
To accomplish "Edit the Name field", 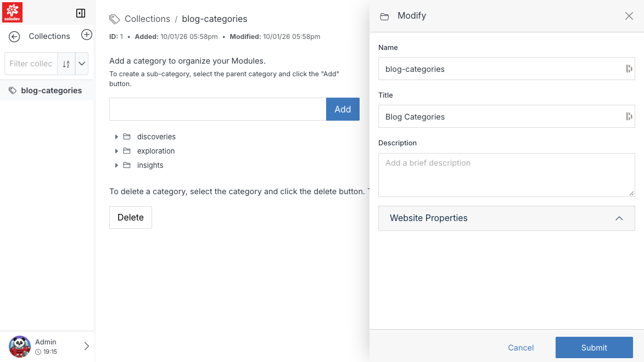I will pyautogui.click(x=506, y=69).
